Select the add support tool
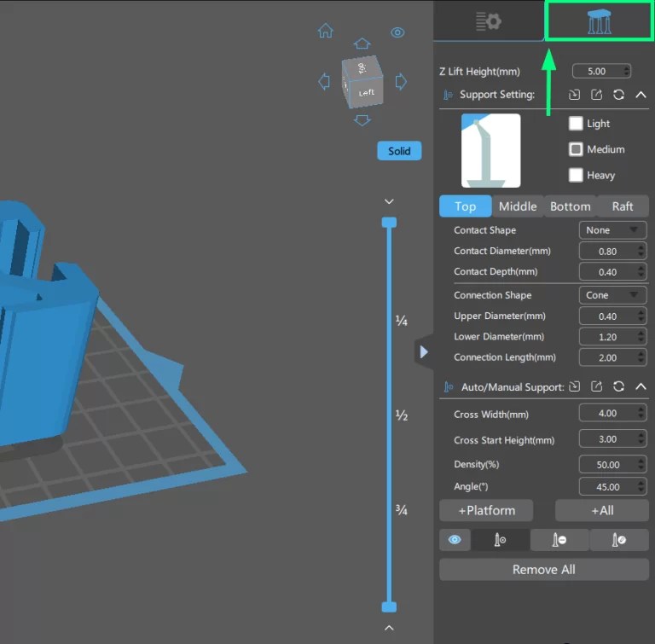Image resolution: width=655 pixels, height=644 pixels. click(x=500, y=540)
